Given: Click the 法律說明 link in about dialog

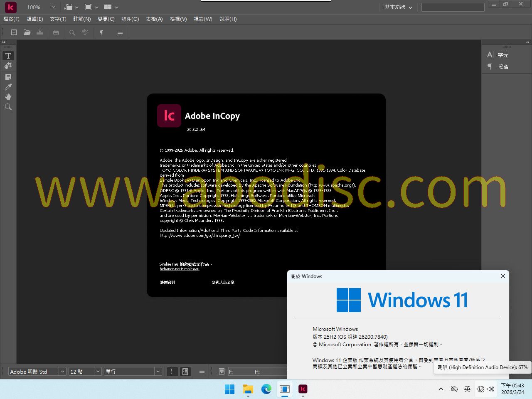Looking at the screenshot, I should pyautogui.click(x=167, y=282).
